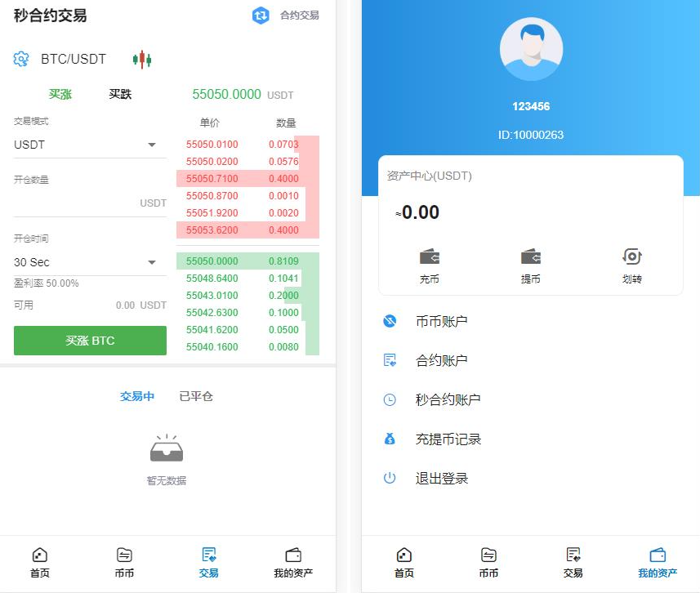Click the 充提币记录 money bag icon
The width and height of the screenshot is (700, 593).
click(x=390, y=439)
